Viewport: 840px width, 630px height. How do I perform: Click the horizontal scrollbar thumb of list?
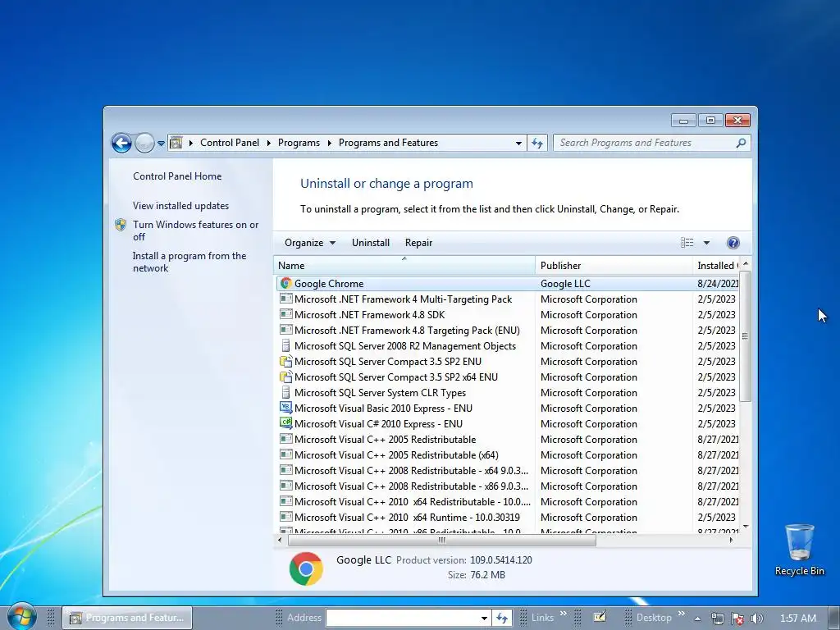click(442, 540)
